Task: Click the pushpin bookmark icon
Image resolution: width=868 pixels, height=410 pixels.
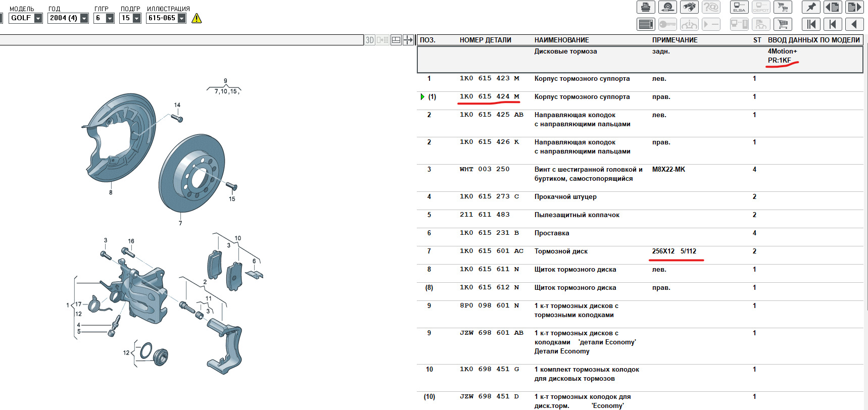Action: click(811, 7)
